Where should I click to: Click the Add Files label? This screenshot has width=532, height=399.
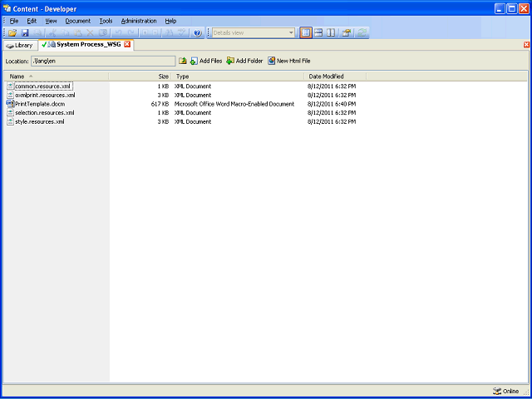pyautogui.click(x=210, y=61)
